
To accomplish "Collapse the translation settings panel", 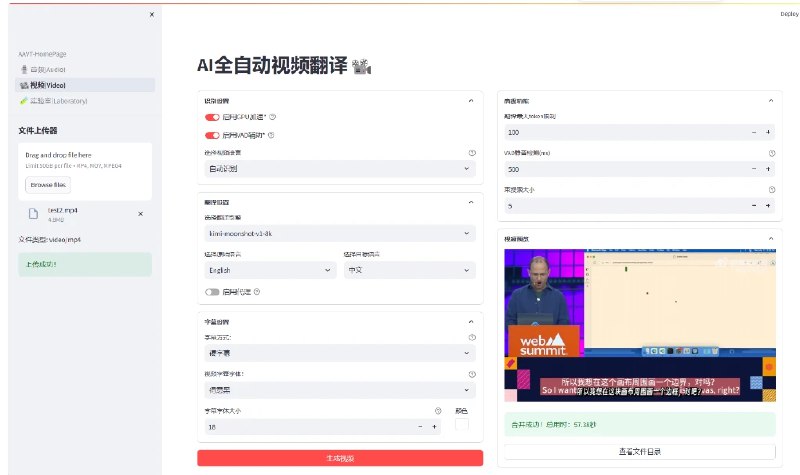I will (x=471, y=203).
